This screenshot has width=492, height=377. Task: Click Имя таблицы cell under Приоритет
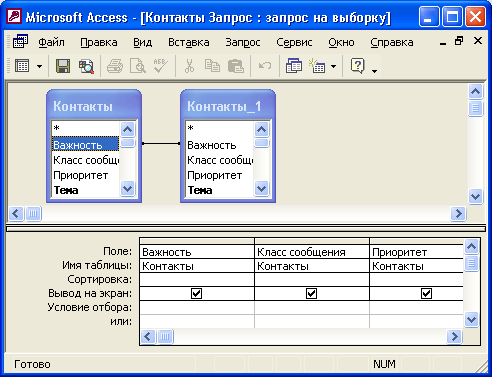(416, 266)
